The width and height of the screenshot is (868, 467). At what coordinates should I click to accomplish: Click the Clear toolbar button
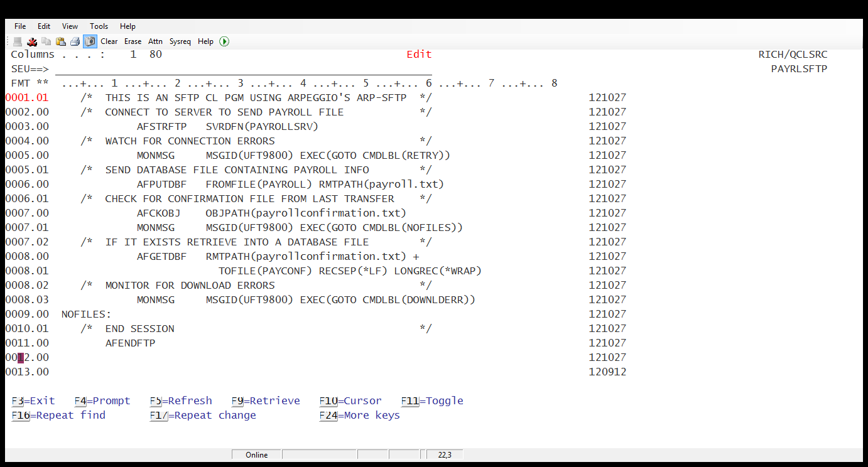pyautogui.click(x=109, y=41)
